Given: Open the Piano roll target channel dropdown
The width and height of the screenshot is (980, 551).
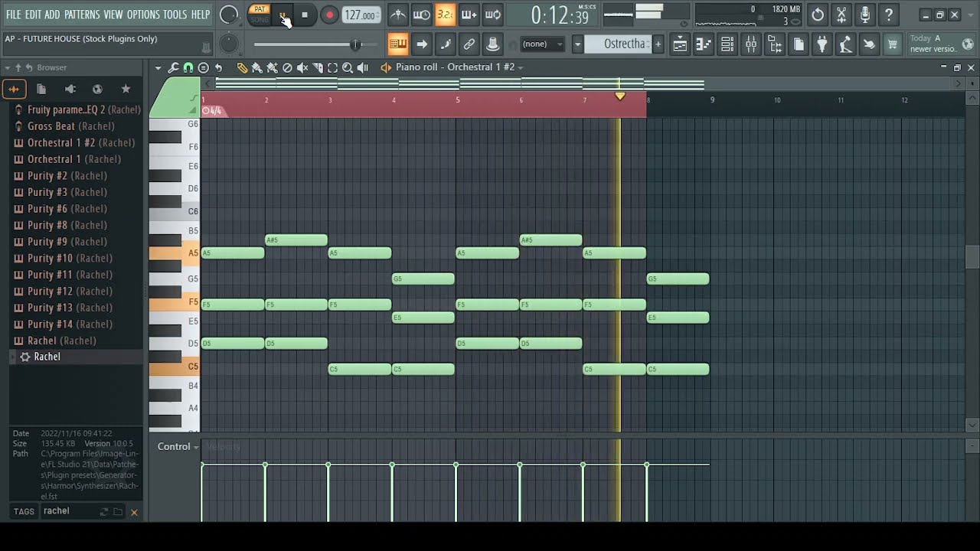Looking at the screenshot, I should tap(520, 67).
